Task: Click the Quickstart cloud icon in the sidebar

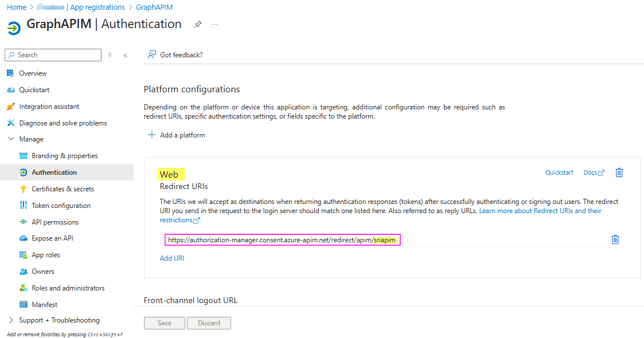Action: (11, 90)
